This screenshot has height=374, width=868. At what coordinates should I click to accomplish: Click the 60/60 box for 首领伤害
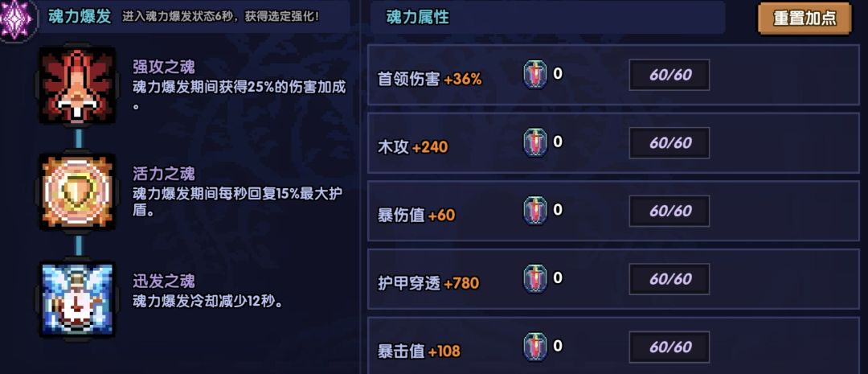(x=669, y=76)
